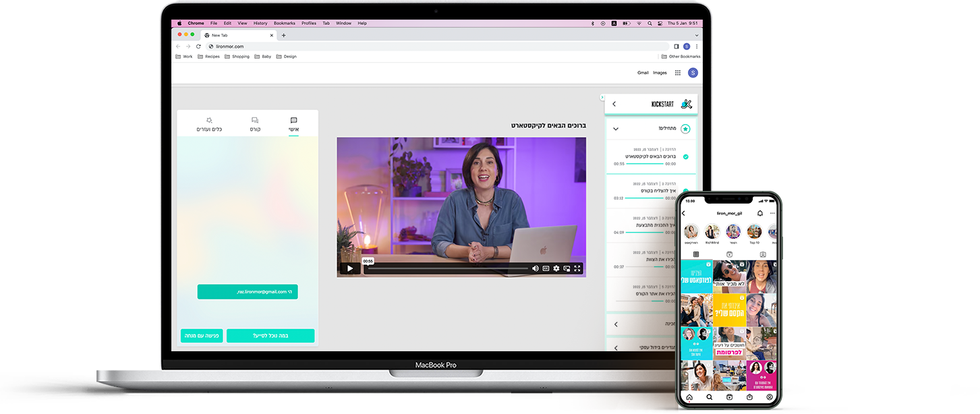Screen dimensions: 980x414
Task: Click the פגישה עם מנחה button
Action: tap(202, 336)
